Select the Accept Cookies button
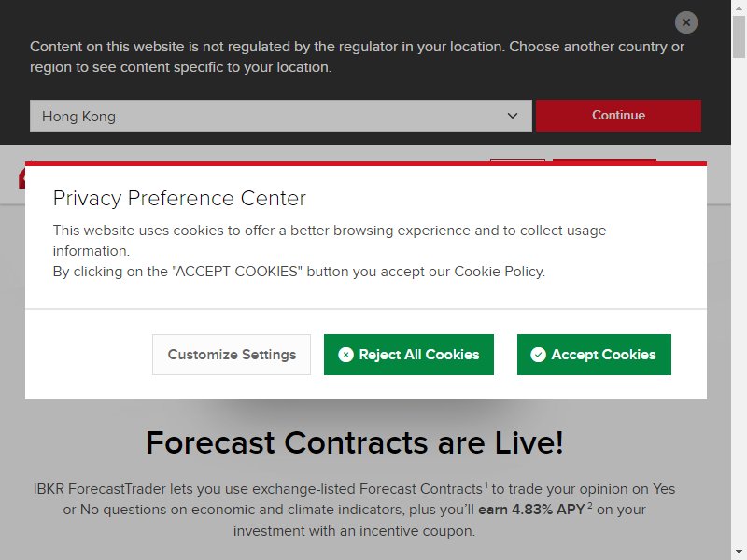This screenshot has height=560, width=747. [x=594, y=355]
